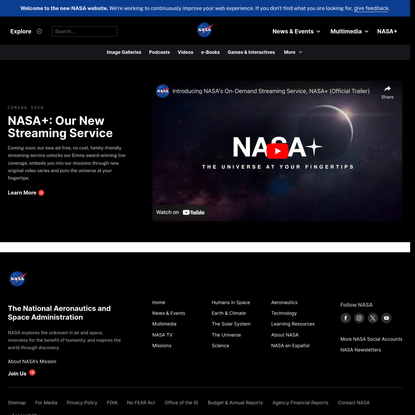Image resolution: width=415 pixels, height=415 pixels.
Task: Click The Solar System link
Action: coord(231,324)
